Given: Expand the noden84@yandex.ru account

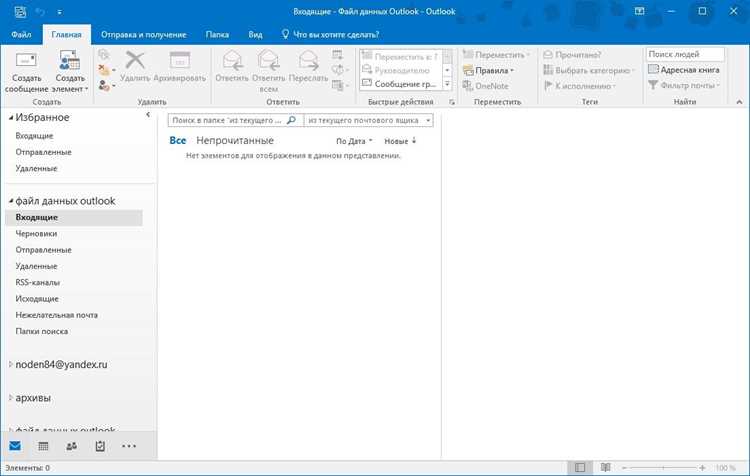Looking at the screenshot, I should point(11,365).
